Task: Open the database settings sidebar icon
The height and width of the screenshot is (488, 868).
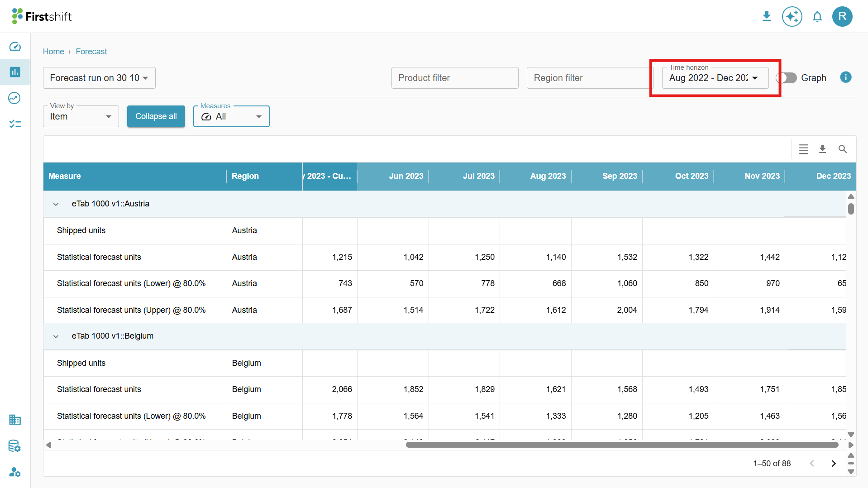Action: (x=15, y=446)
